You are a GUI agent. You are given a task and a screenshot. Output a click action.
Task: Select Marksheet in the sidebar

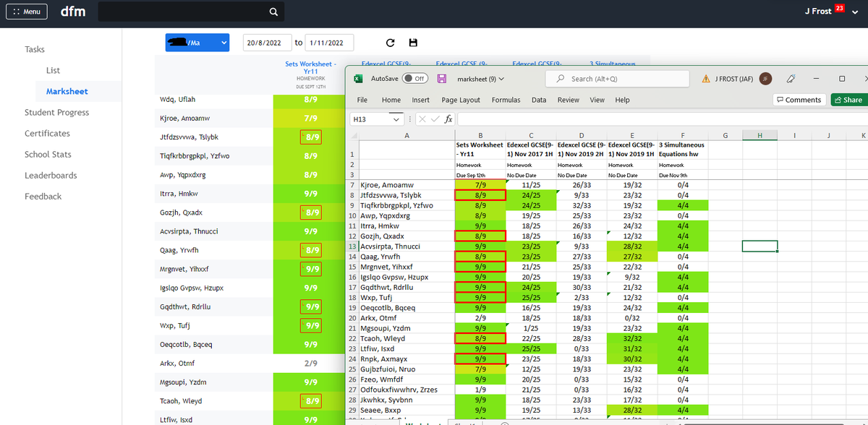pos(67,91)
